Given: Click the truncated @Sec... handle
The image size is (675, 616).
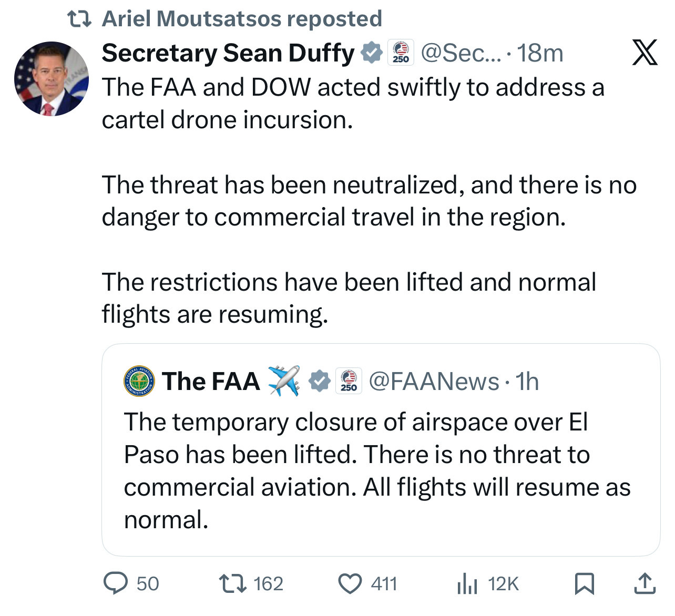Looking at the screenshot, I should [x=462, y=53].
